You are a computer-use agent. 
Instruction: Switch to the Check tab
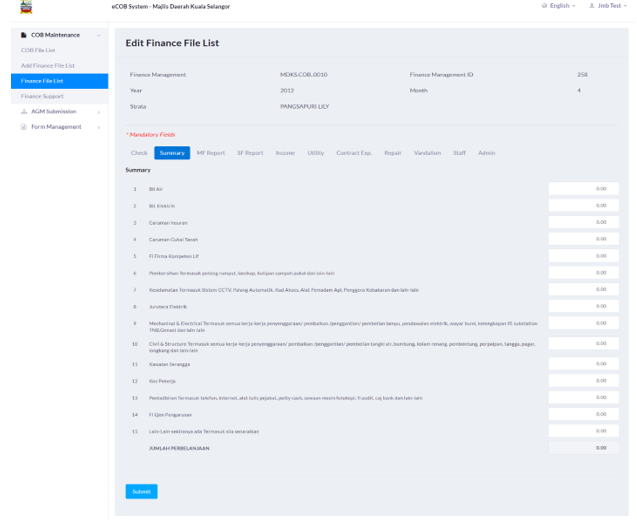[x=139, y=152]
